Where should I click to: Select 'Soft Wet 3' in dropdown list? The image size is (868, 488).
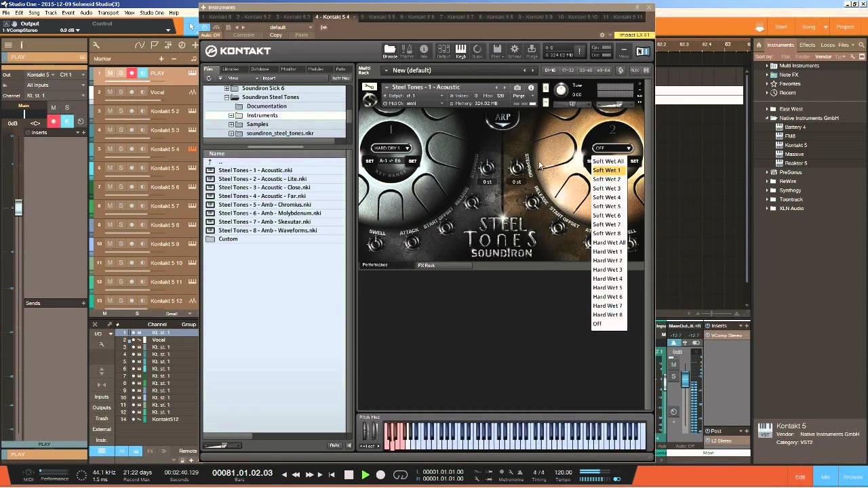607,188
